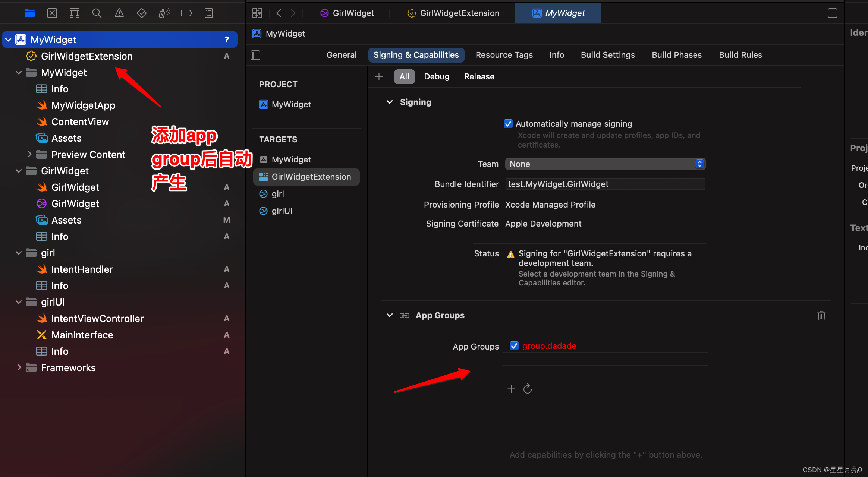The width and height of the screenshot is (868, 477).
Task: Go back with the left chevron
Action: coord(279,13)
